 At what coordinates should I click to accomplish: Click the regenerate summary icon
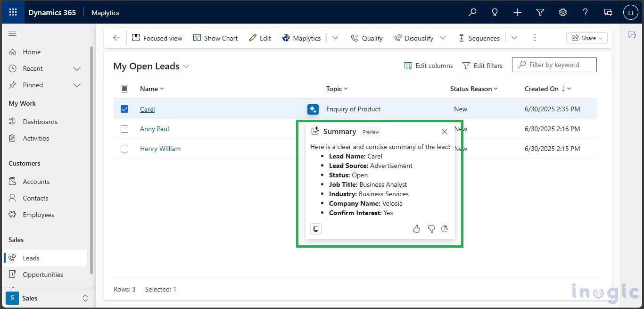tap(445, 229)
